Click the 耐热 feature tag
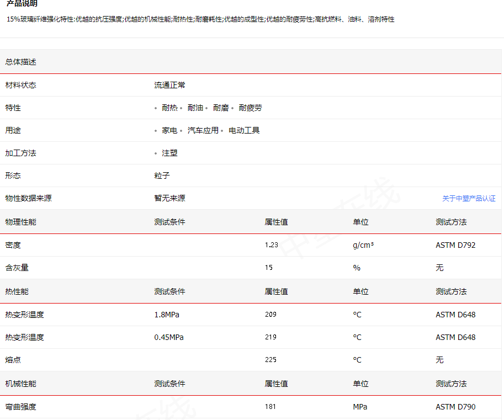The width and height of the screenshot is (504, 420). [x=169, y=108]
